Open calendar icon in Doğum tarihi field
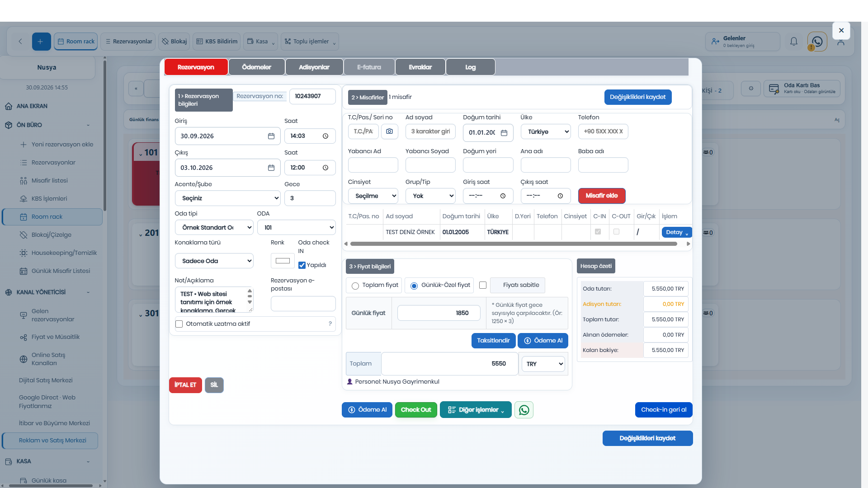Viewport: 868px width, 488px height. click(504, 133)
